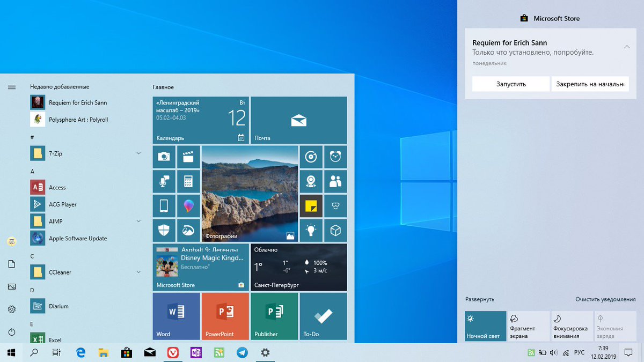Open the Calculator tile
The height and width of the screenshot is (362, 644).
pyautogui.click(x=188, y=181)
